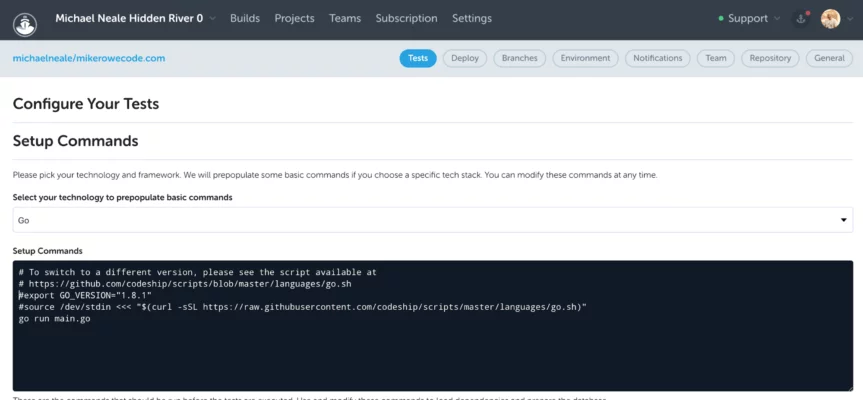Click the 'Configure Your Tests' heading
The height and width of the screenshot is (400, 863).
click(86, 103)
